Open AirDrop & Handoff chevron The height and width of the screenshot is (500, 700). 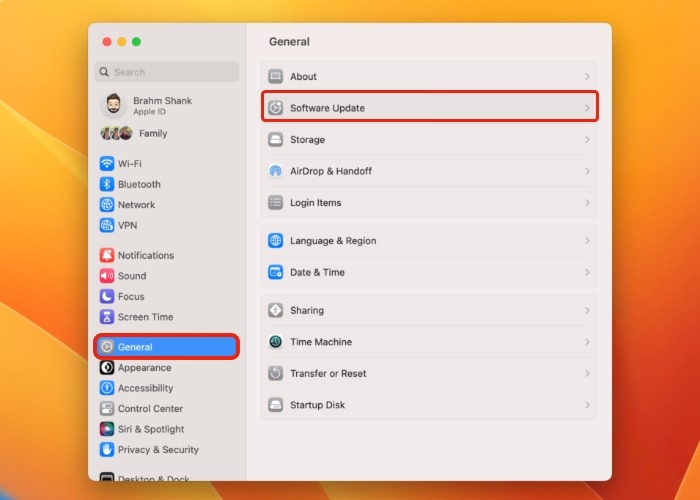coord(587,171)
